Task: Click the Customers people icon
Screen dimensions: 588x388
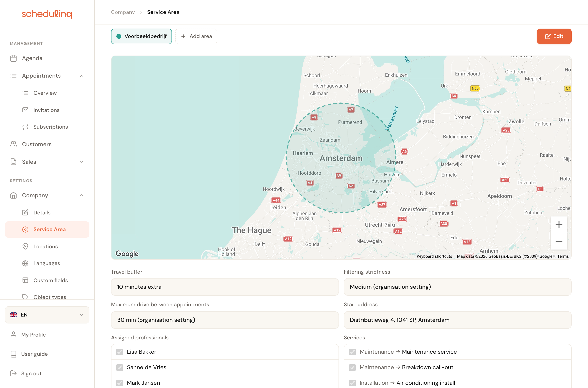Action: point(13,144)
